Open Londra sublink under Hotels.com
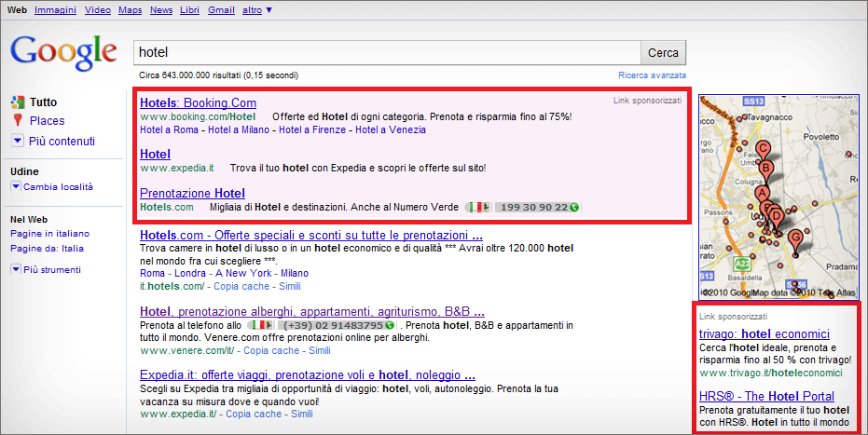This screenshot has width=868, height=435. (x=190, y=273)
